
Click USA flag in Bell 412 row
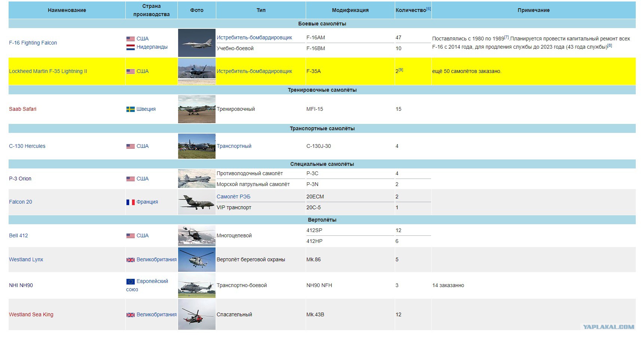(x=130, y=236)
